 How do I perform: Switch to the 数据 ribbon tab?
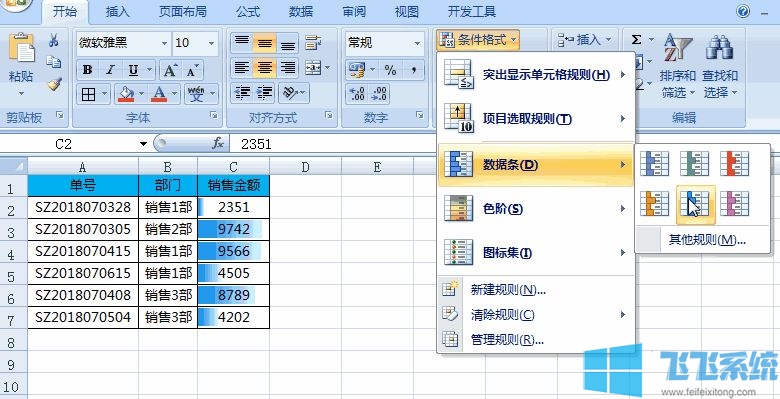tap(301, 12)
